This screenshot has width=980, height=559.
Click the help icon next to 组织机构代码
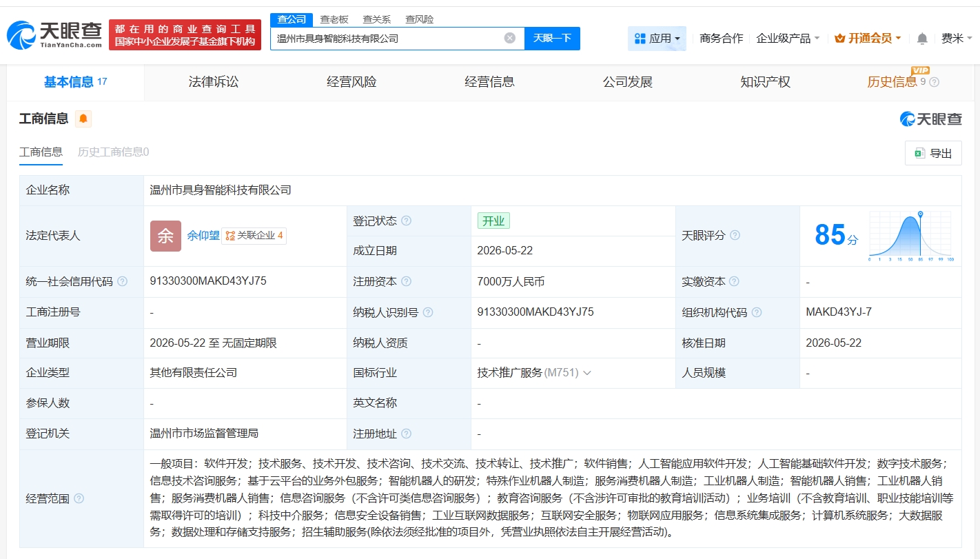point(757,312)
